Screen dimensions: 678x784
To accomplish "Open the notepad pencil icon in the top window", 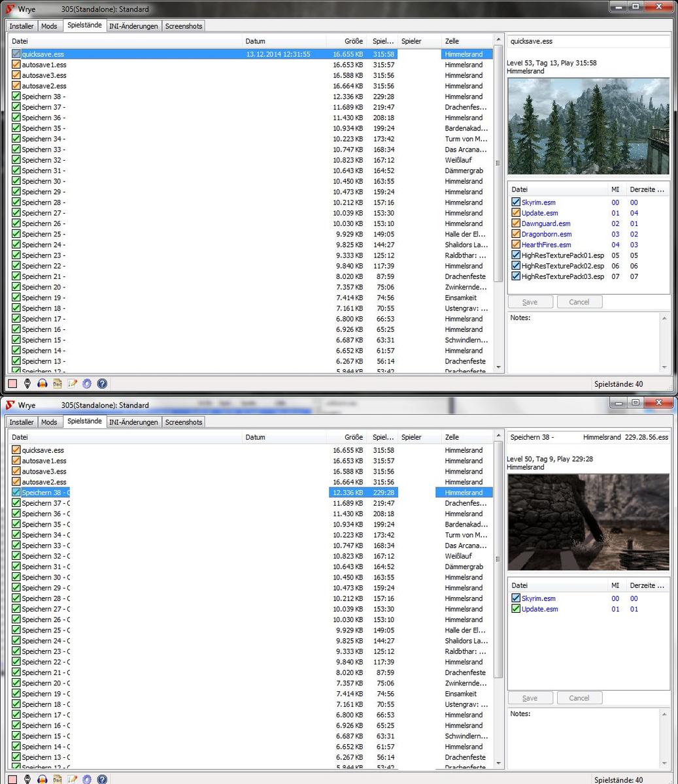I will (73, 384).
